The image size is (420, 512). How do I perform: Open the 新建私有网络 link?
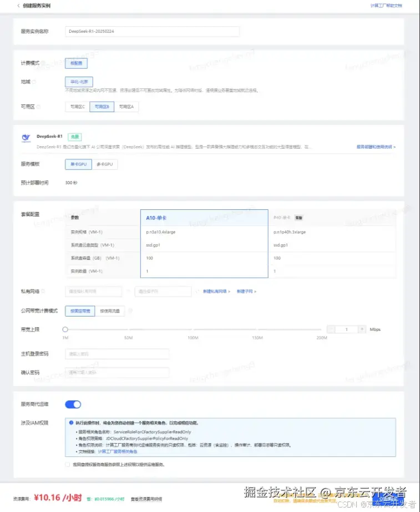click(x=216, y=292)
